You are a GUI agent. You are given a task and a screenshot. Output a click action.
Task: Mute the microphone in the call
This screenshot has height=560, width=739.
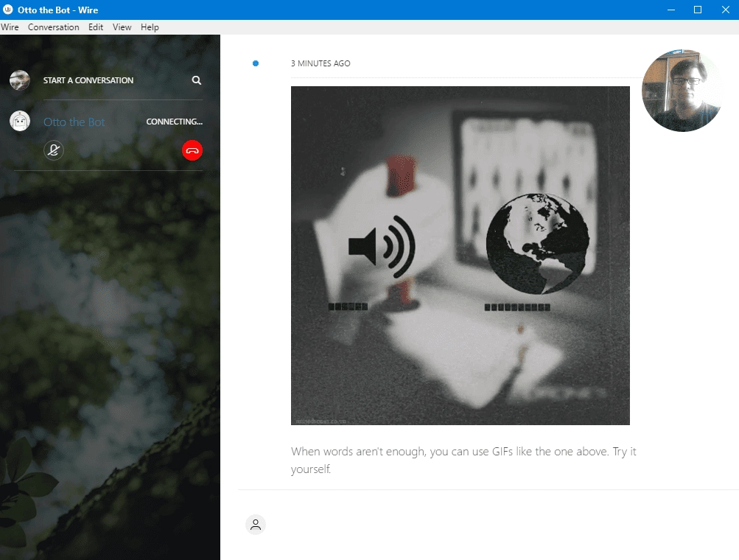coord(54,150)
